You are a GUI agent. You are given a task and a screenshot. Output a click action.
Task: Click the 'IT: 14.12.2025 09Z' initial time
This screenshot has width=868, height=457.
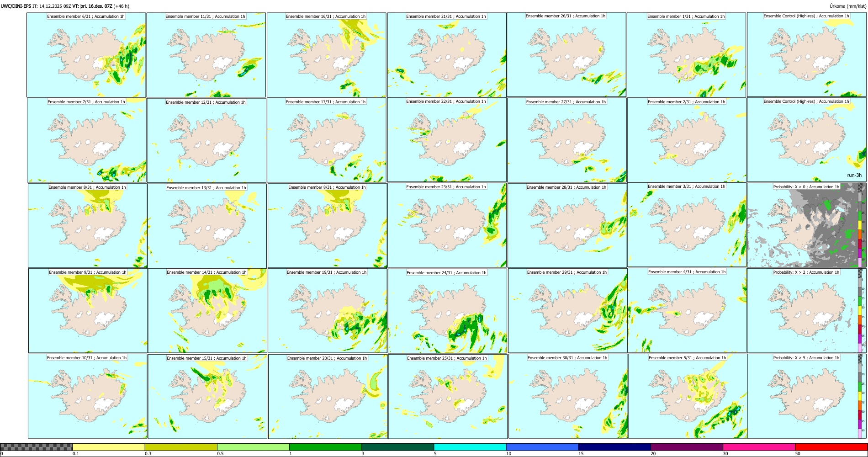(52, 6)
